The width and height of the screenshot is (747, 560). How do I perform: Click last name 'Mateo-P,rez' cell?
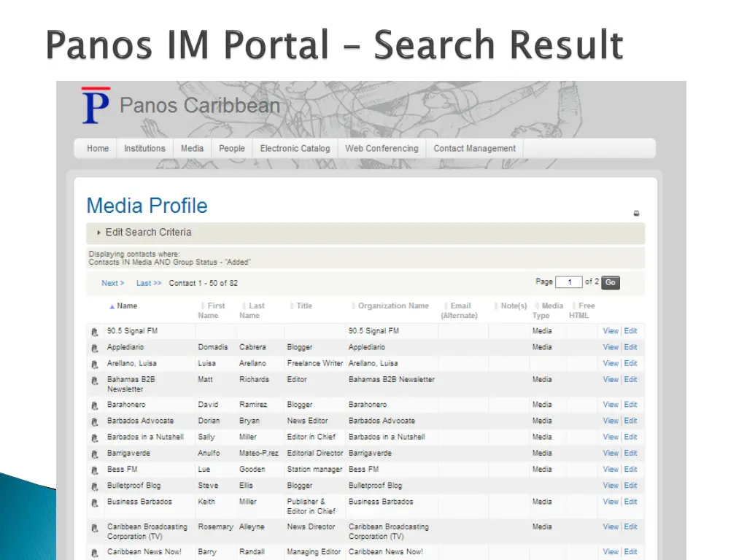tap(259, 454)
